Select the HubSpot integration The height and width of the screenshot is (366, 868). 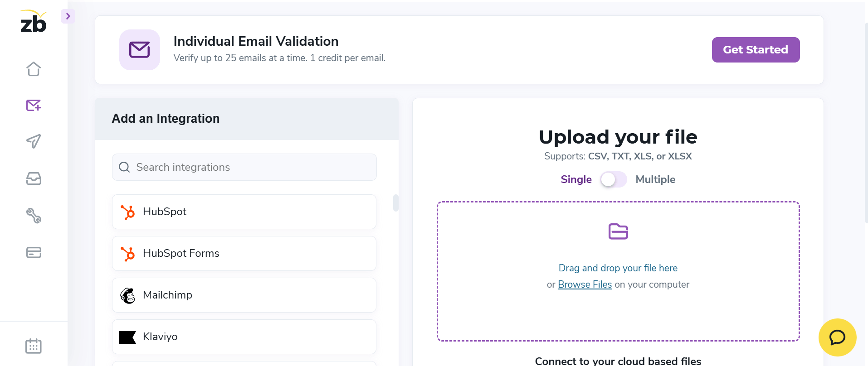point(244,212)
